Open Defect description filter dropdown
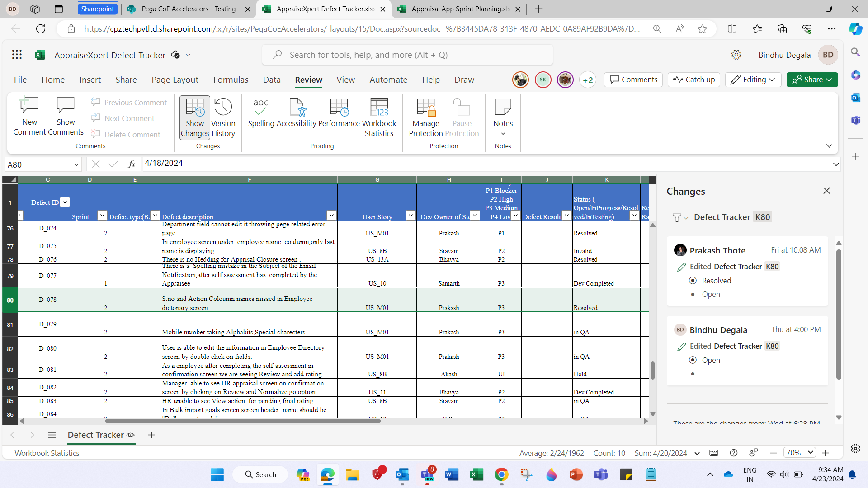 (x=331, y=216)
